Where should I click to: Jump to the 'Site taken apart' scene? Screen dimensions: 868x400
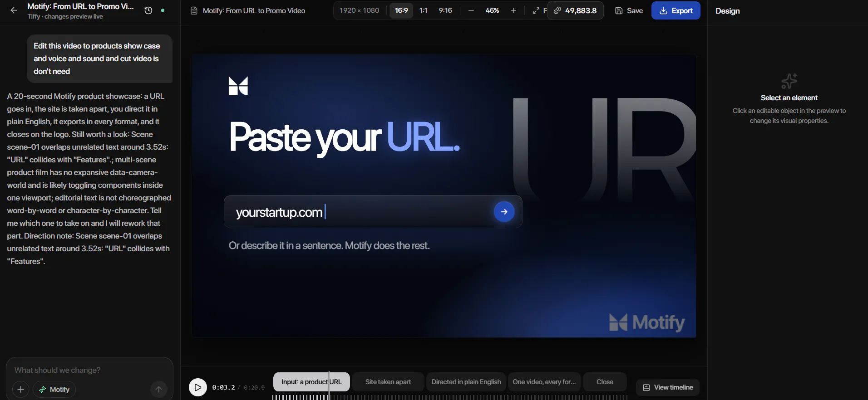click(x=388, y=382)
